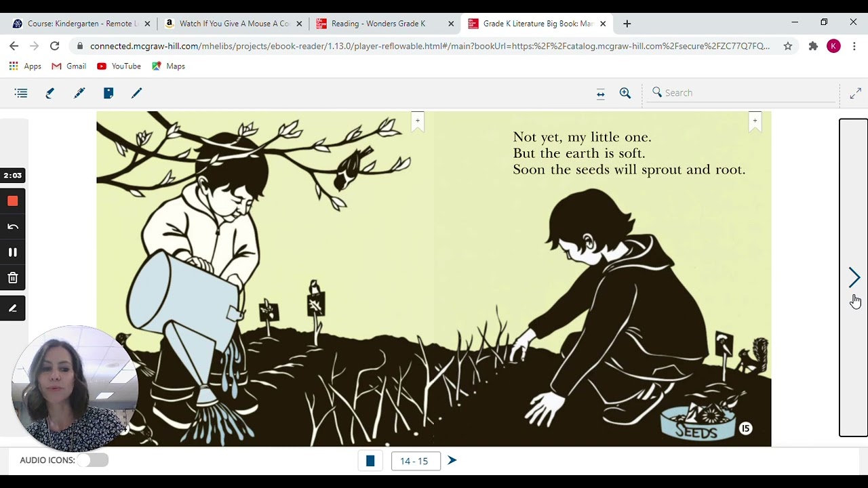Open the YouTube bookmark
The height and width of the screenshot is (488, 868).
119,66
